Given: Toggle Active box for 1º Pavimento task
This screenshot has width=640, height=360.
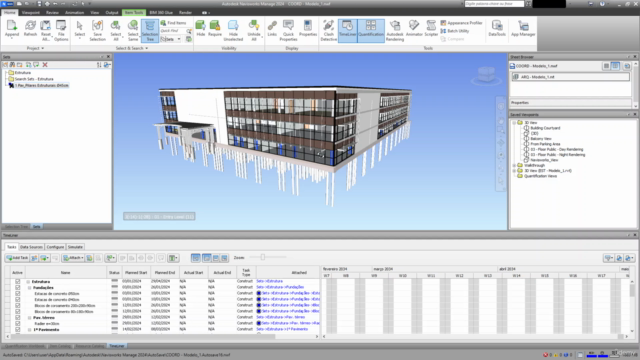Looking at the screenshot, I should pyautogui.click(x=18, y=329).
